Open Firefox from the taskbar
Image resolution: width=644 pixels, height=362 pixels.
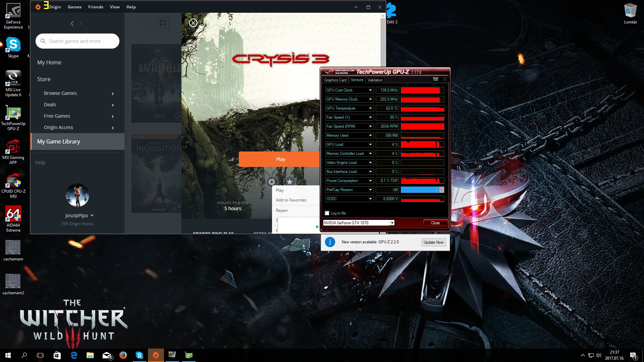point(123,355)
